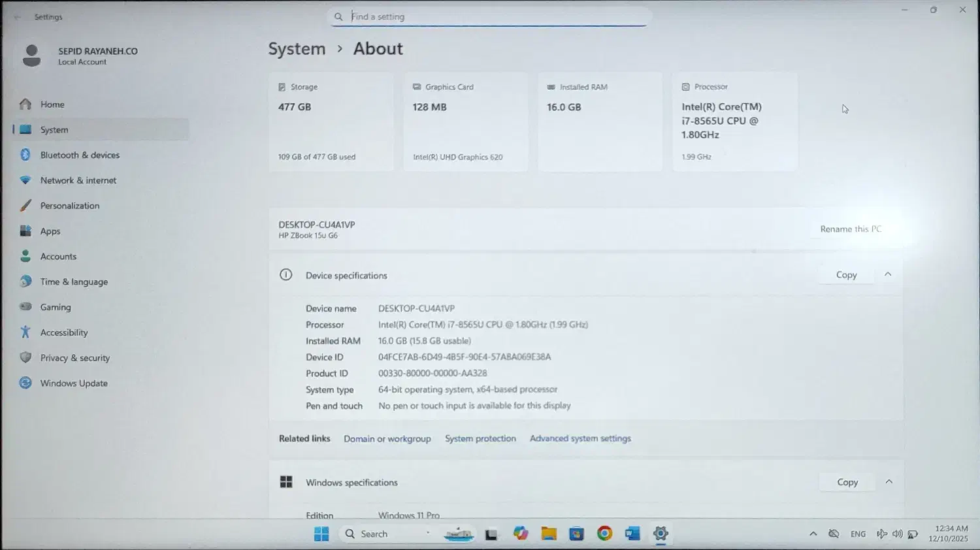Select Network & internet in the sidebar
The image size is (980, 550).
click(x=78, y=180)
